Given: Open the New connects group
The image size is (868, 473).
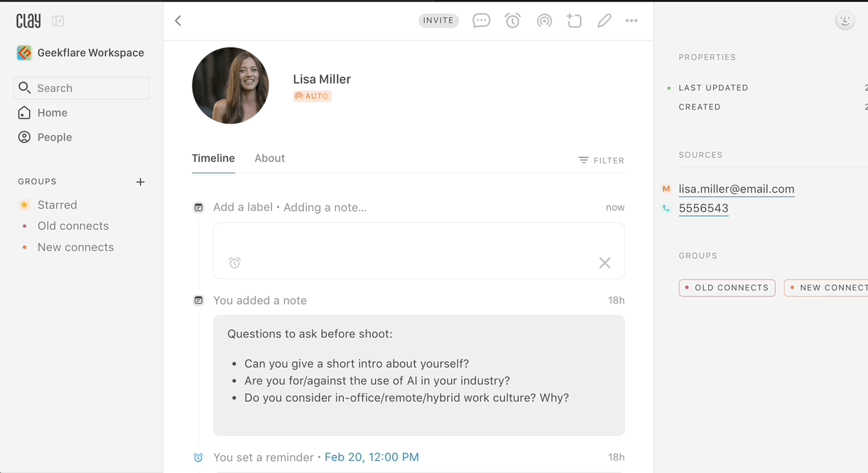Looking at the screenshot, I should pyautogui.click(x=66, y=247).
